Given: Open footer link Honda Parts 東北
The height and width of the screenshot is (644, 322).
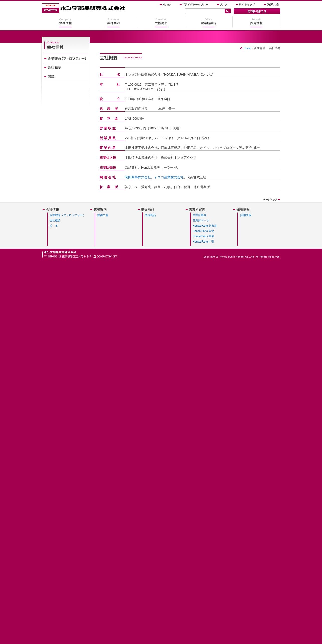Looking at the screenshot, I should click(x=203, y=231).
